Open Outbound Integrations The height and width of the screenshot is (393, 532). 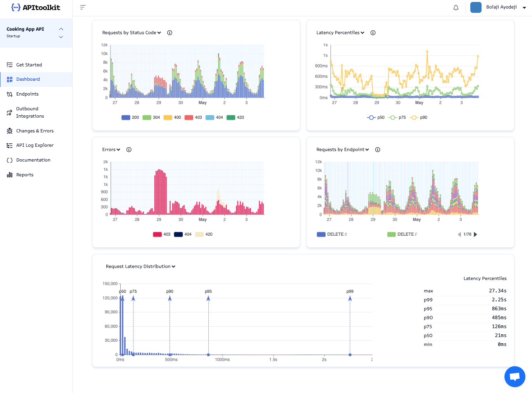point(29,112)
